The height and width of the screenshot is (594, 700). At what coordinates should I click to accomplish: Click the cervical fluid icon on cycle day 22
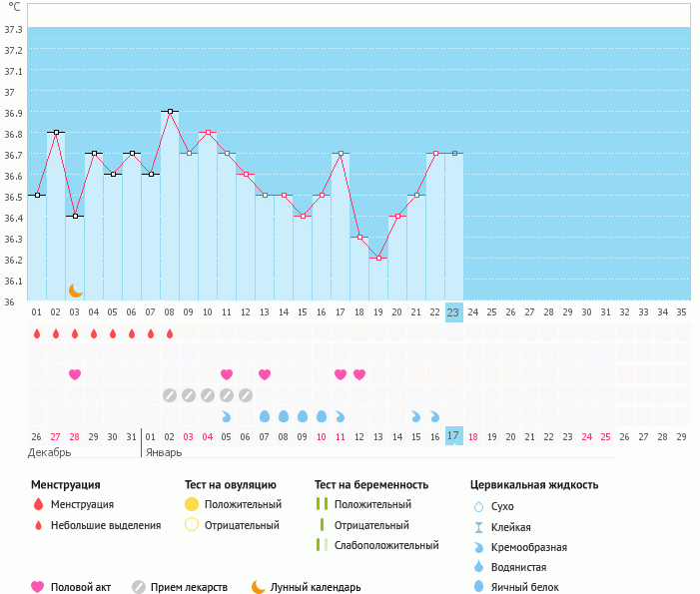(x=435, y=416)
